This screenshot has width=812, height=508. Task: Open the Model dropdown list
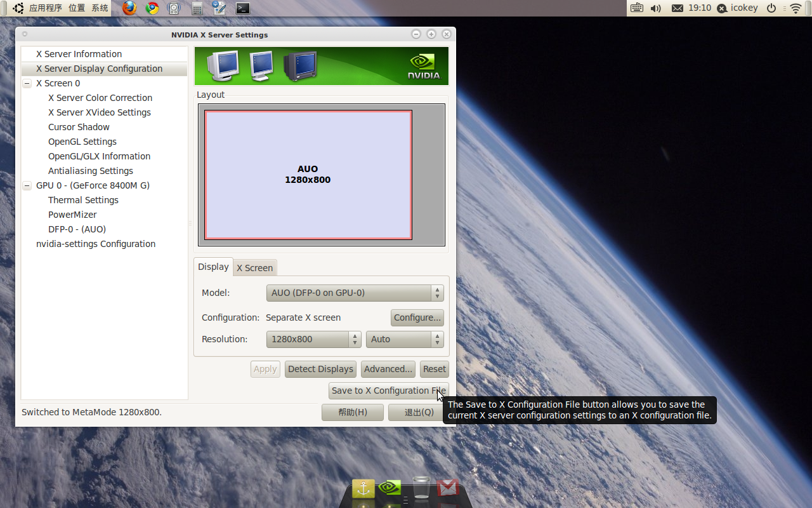tap(355, 293)
